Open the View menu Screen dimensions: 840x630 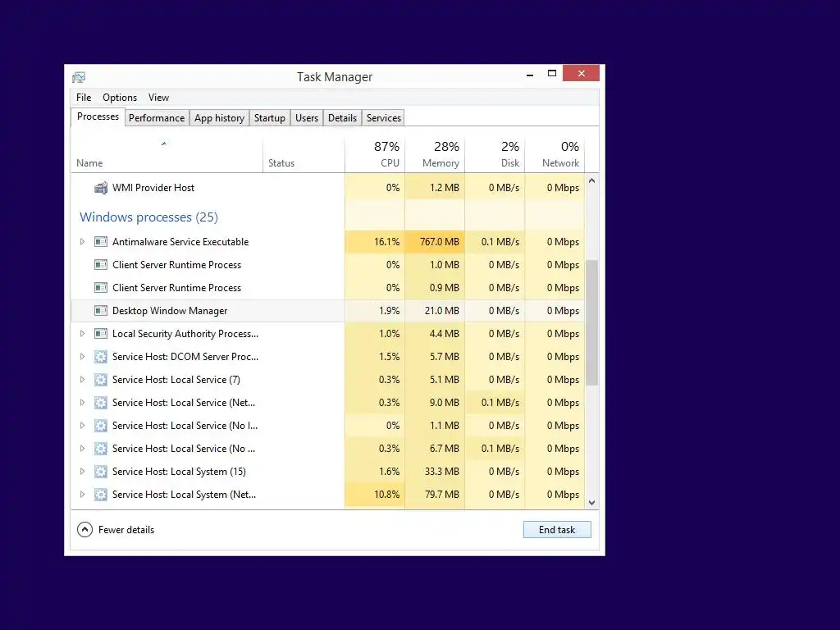point(158,98)
